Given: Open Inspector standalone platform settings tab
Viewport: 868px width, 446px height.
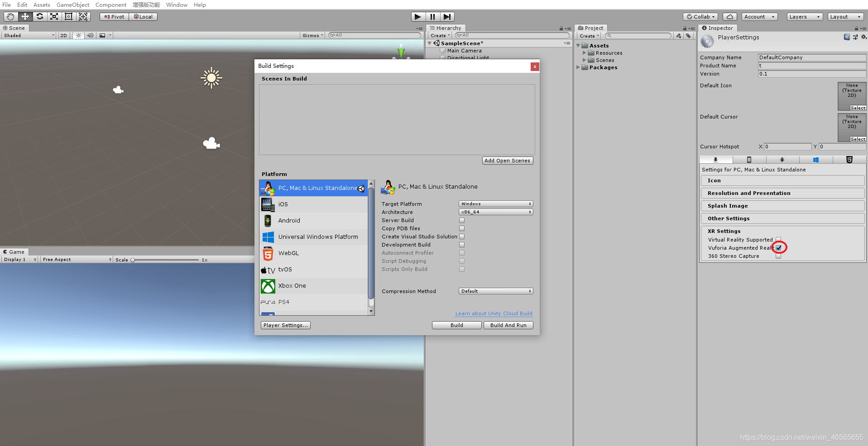Looking at the screenshot, I should tap(715, 160).
